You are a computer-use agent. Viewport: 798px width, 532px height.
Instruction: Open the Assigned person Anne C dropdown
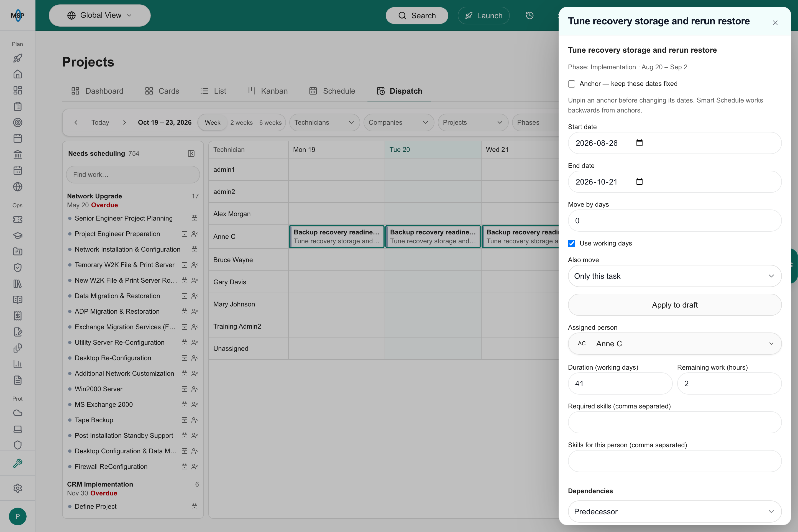tap(674, 343)
